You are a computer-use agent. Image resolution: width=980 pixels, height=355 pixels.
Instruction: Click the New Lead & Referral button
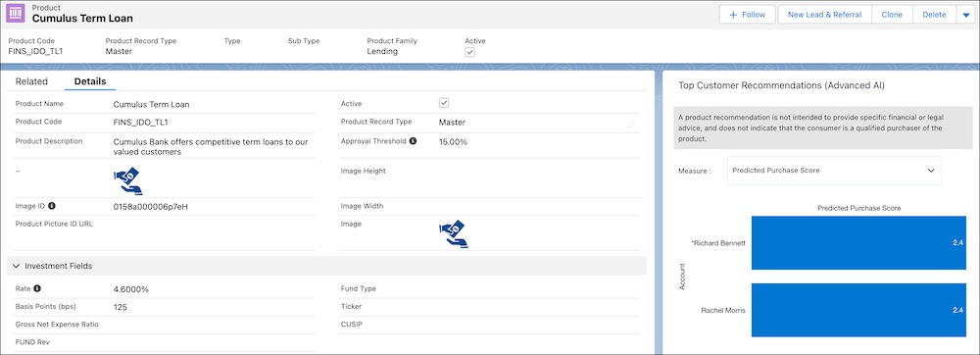click(x=824, y=15)
